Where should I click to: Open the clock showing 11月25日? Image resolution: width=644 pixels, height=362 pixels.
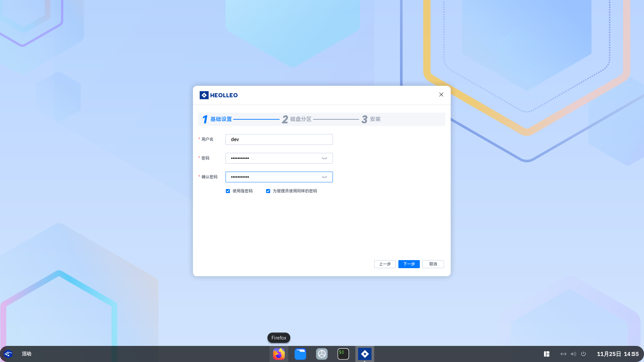coord(618,354)
